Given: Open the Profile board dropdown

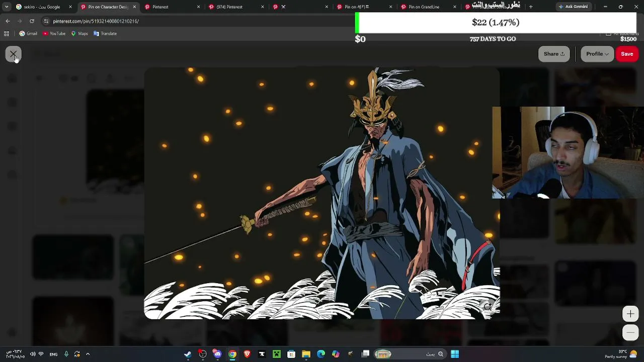Looking at the screenshot, I should 597,54.
